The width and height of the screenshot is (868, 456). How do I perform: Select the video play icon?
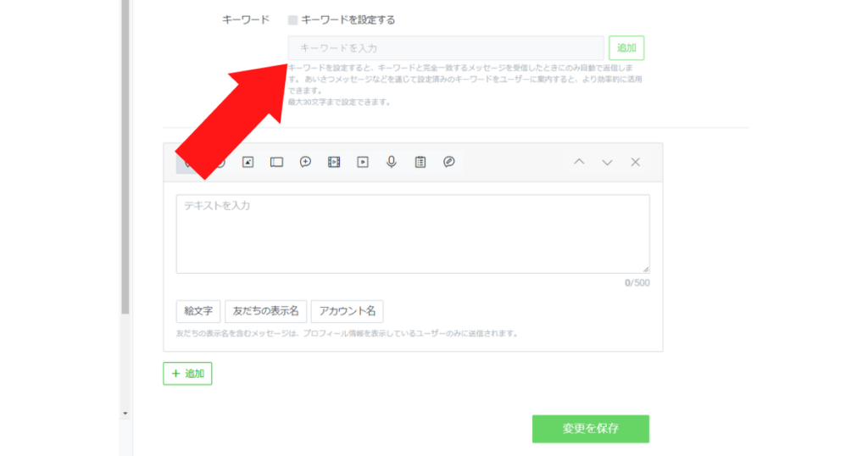tap(363, 162)
